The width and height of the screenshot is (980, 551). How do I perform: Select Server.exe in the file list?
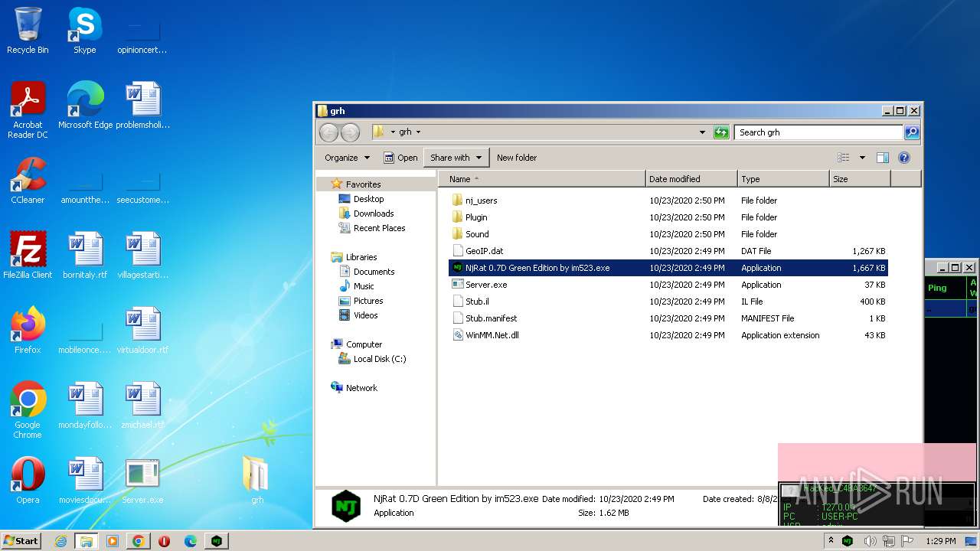click(668, 285)
